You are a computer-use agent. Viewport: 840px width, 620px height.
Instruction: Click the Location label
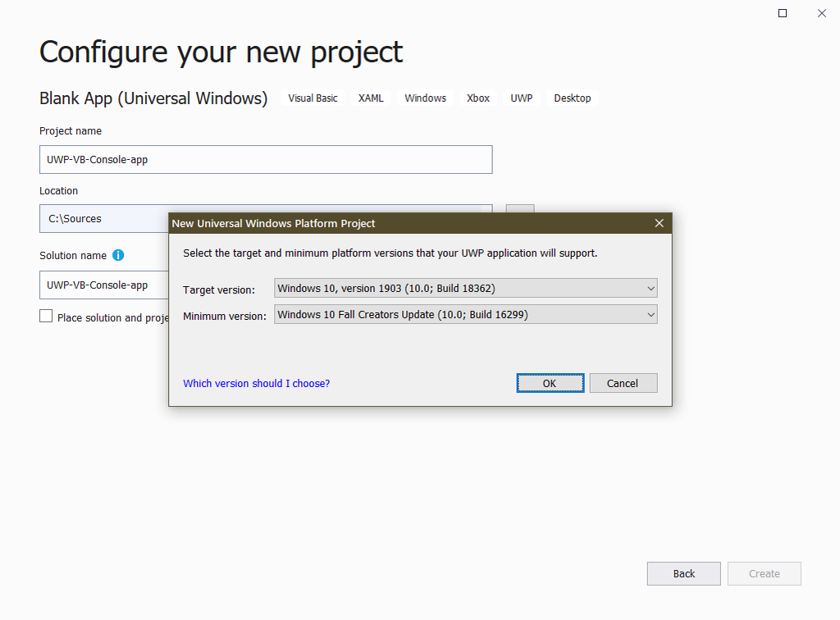coord(58,190)
